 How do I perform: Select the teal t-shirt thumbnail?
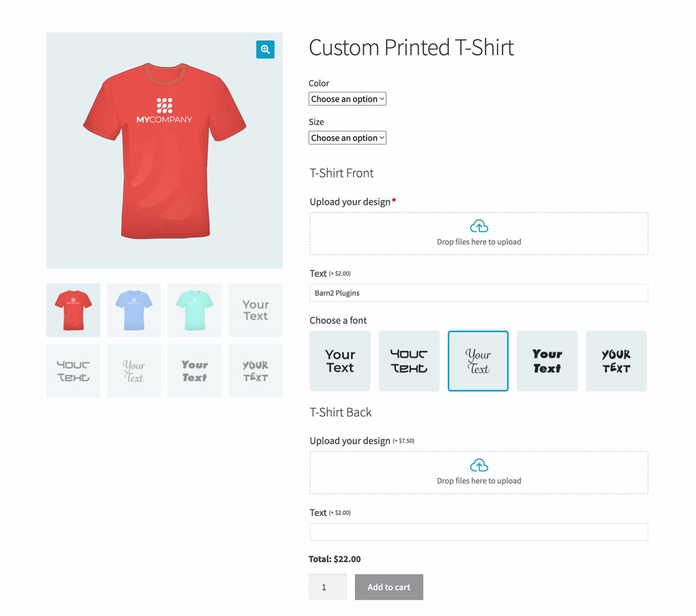tap(194, 310)
